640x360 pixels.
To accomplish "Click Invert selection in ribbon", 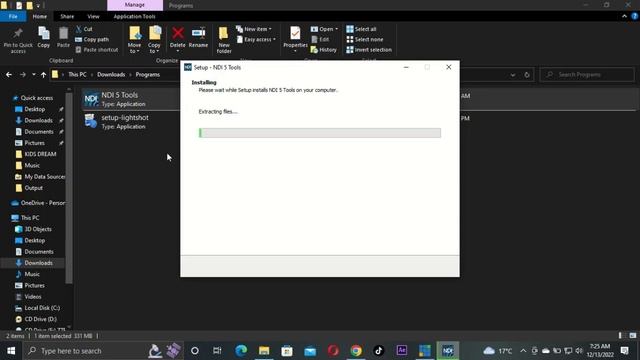I will tap(369, 49).
